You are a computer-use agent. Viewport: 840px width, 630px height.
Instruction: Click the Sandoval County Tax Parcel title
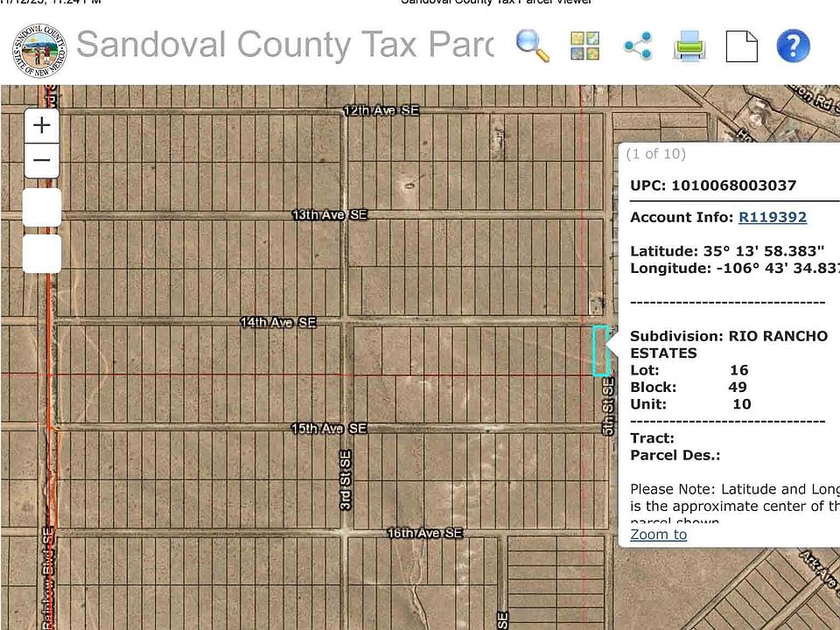click(x=283, y=44)
